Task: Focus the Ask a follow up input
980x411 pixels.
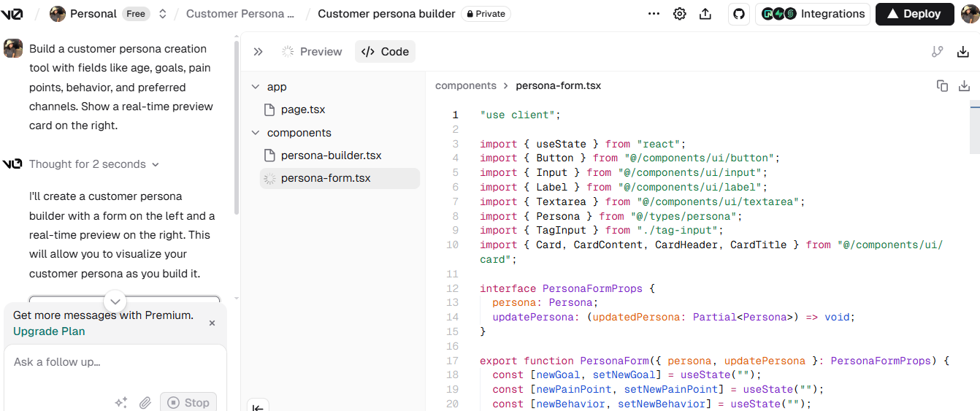Action: 115,362
